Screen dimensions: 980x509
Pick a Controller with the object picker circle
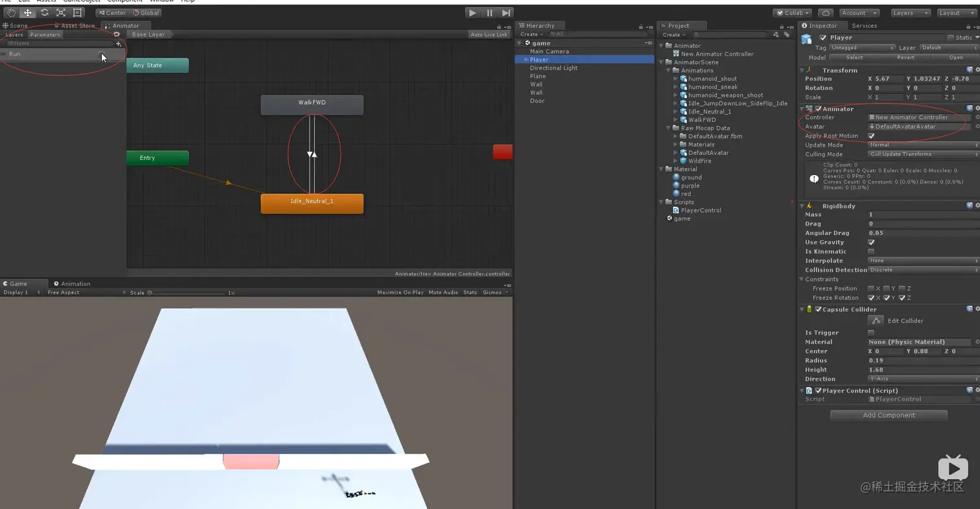[x=977, y=117]
